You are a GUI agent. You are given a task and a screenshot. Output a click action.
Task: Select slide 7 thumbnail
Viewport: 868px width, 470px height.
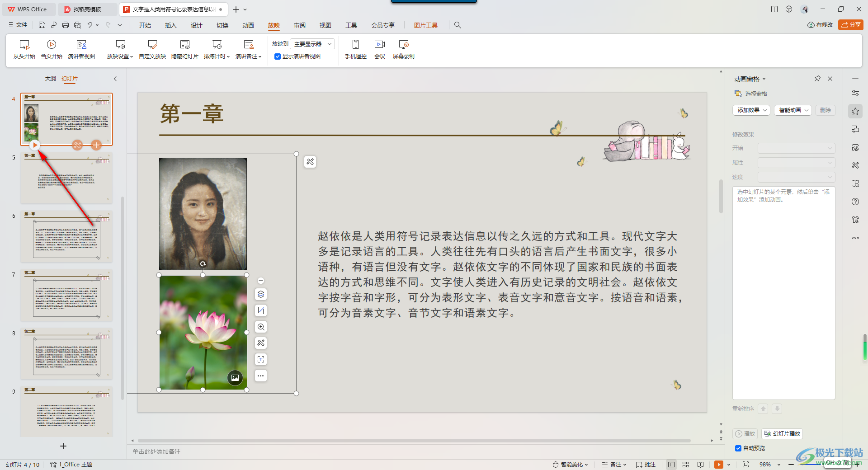(x=66, y=295)
